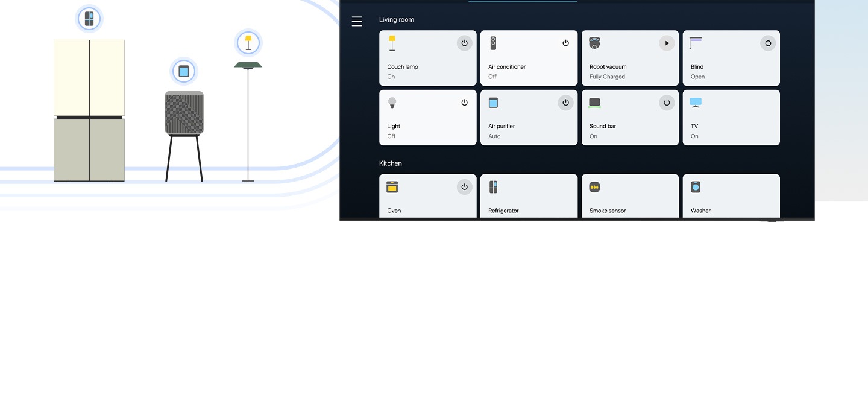Toggle the Oven power button
The image size is (868, 409).
click(464, 187)
